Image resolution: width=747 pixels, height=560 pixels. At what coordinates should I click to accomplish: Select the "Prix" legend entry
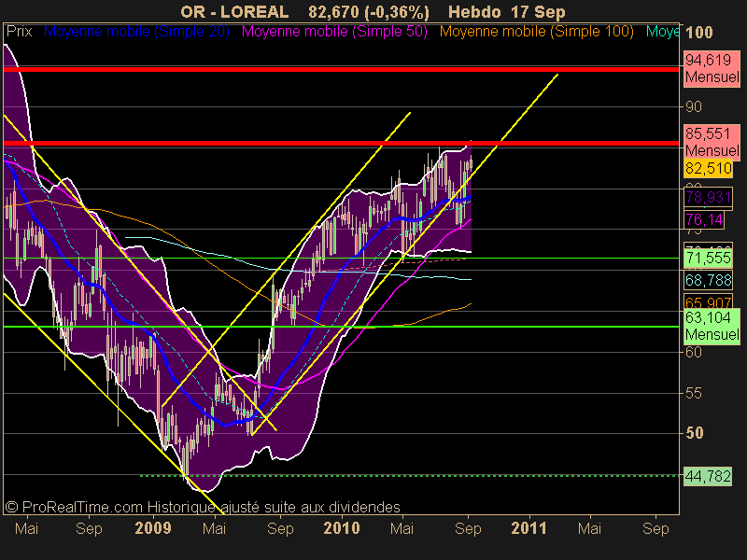(x=19, y=32)
